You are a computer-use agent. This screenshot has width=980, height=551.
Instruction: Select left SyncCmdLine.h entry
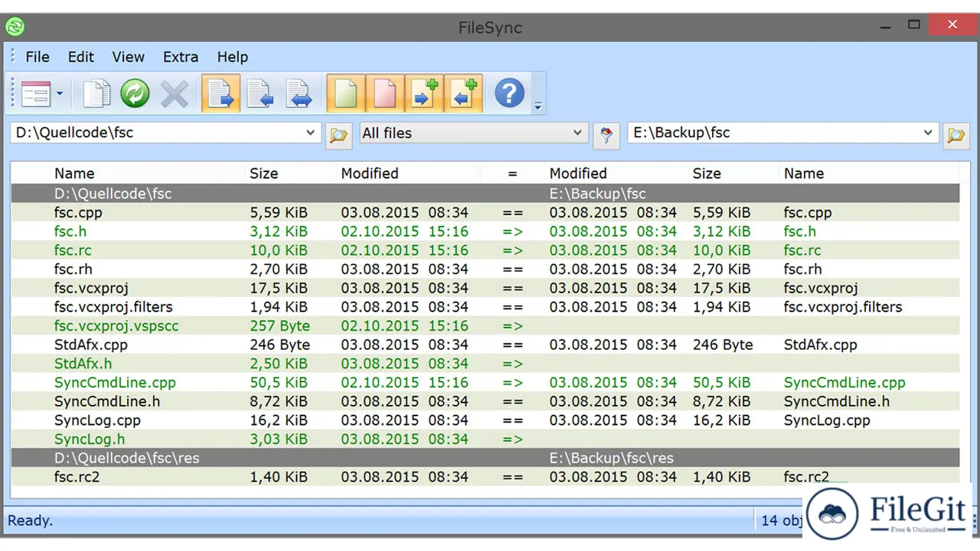[106, 401]
